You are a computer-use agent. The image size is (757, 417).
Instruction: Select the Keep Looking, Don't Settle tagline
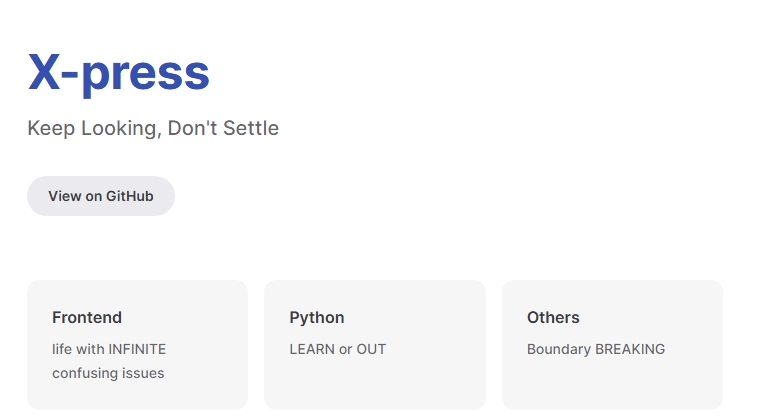click(x=153, y=128)
